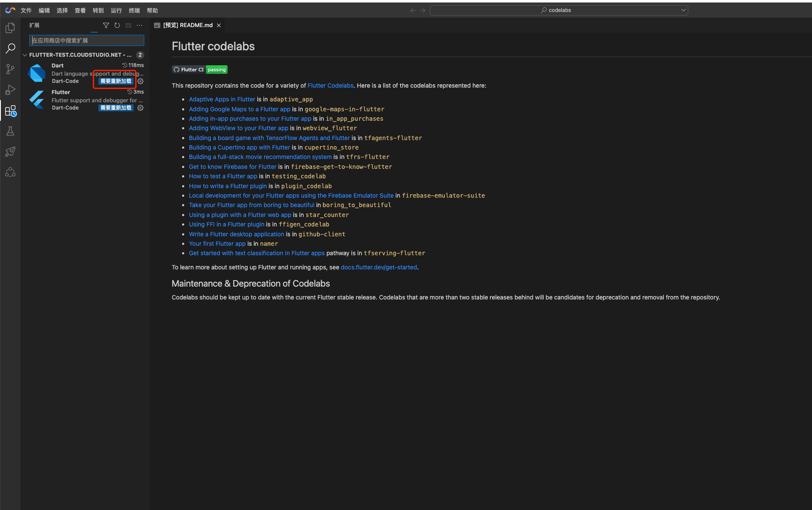Open docs.flutter.dev/get-started link

coord(379,267)
